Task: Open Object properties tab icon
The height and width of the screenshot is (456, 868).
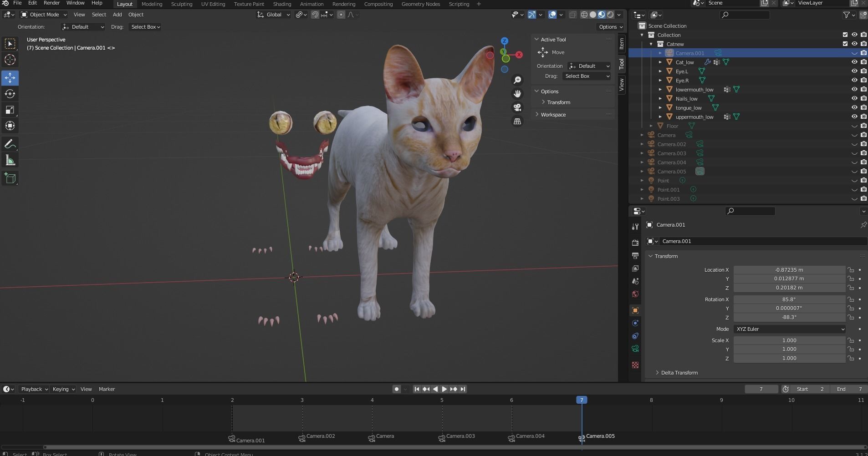Action: [x=635, y=310]
